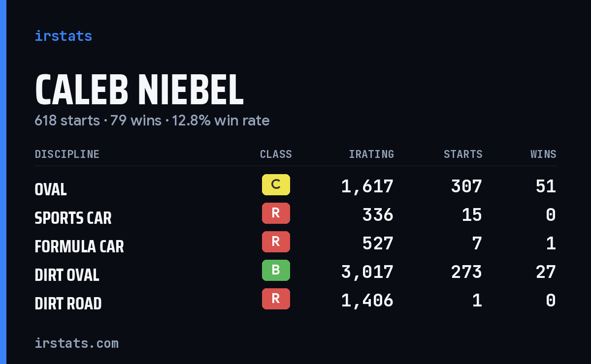This screenshot has width=591, height=364.
Task: Click the red R badge for Formula Car
Action: 276,242
